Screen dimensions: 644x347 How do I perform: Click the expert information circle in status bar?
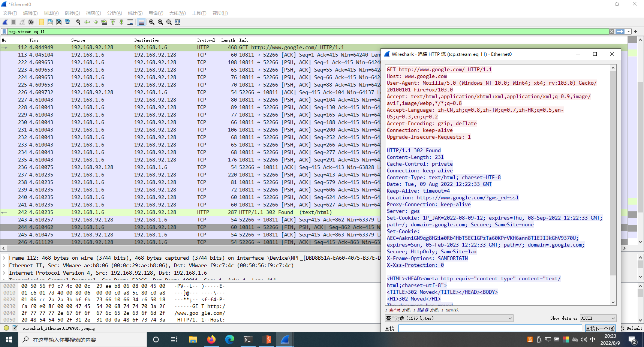click(6, 328)
